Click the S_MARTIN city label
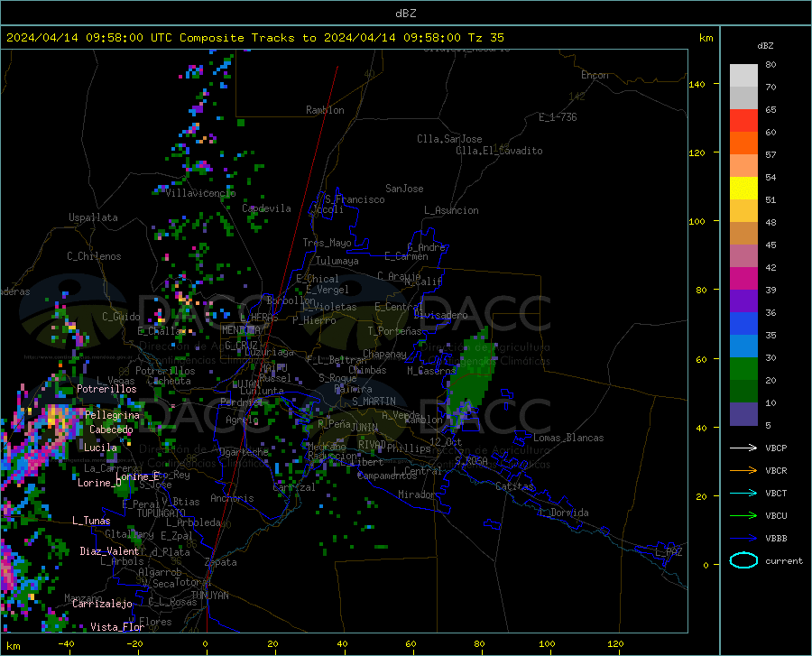Image resolution: width=812 pixels, height=656 pixels. [x=374, y=402]
